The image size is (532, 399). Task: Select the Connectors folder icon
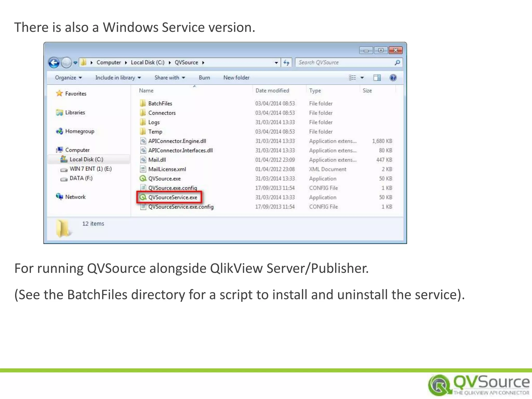[143, 113]
